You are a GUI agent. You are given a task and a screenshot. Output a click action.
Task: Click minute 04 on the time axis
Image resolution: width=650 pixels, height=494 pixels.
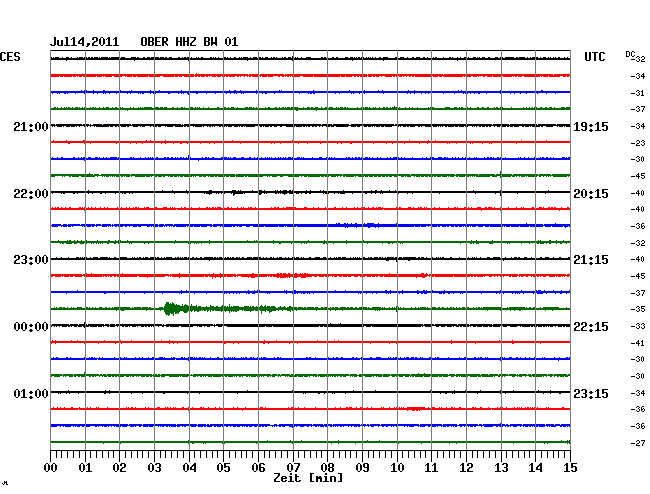[x=189, y=468]
